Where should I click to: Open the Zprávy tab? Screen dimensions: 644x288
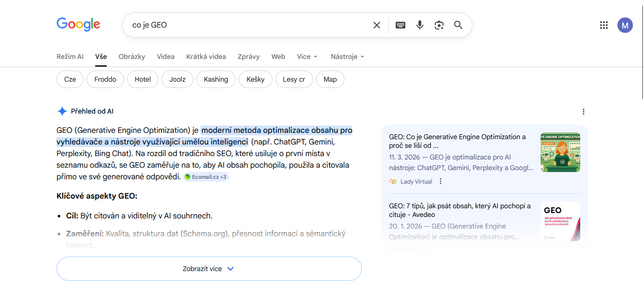click(249, 57)
